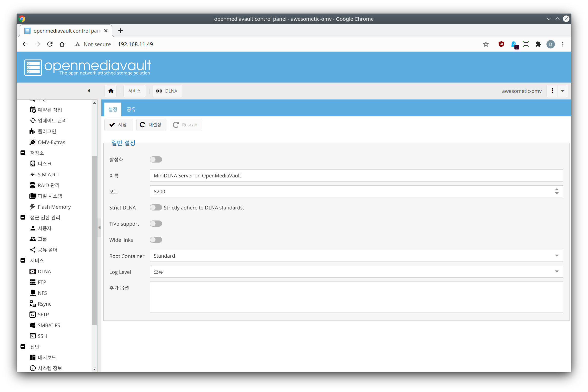
Task: Select the 설정 tab
Action: tap(113, 109)
